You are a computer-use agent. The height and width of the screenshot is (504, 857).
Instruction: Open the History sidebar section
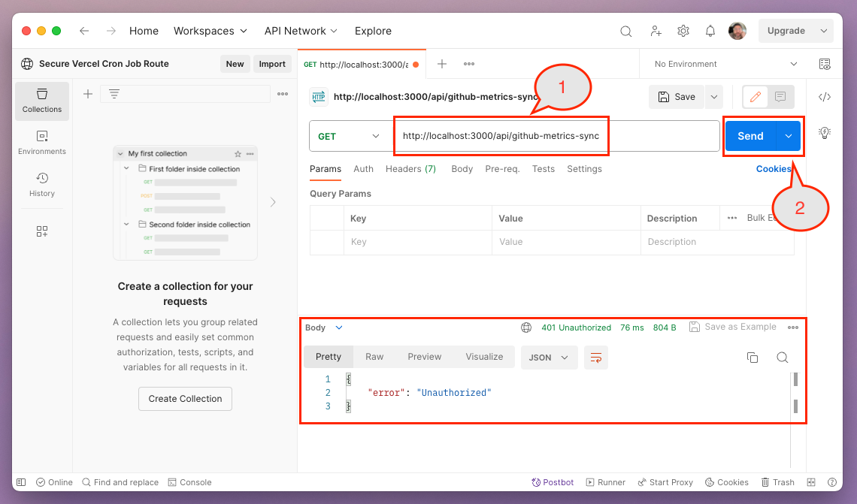point(42,184)
